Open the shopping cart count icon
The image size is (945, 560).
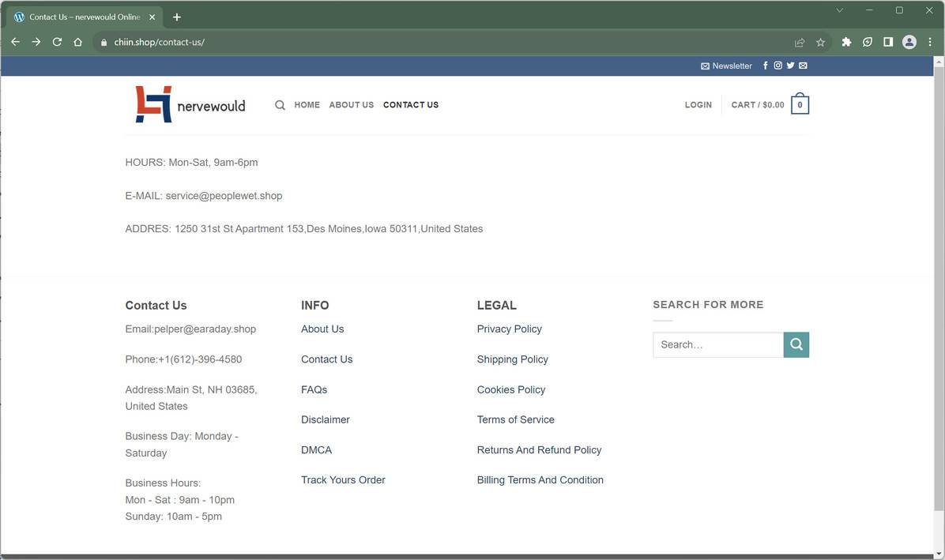[800, 105]
